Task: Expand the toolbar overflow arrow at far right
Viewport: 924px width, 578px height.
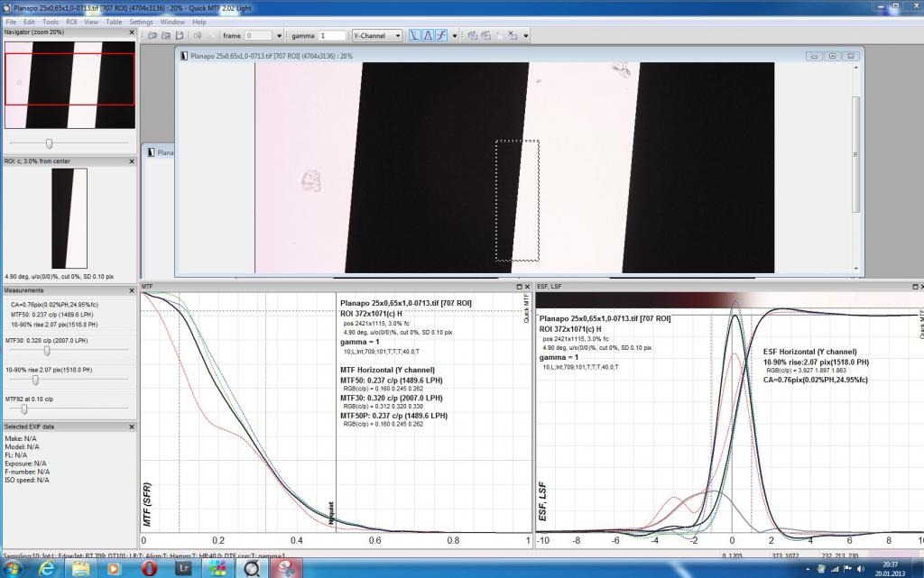Action: point(525,35)
